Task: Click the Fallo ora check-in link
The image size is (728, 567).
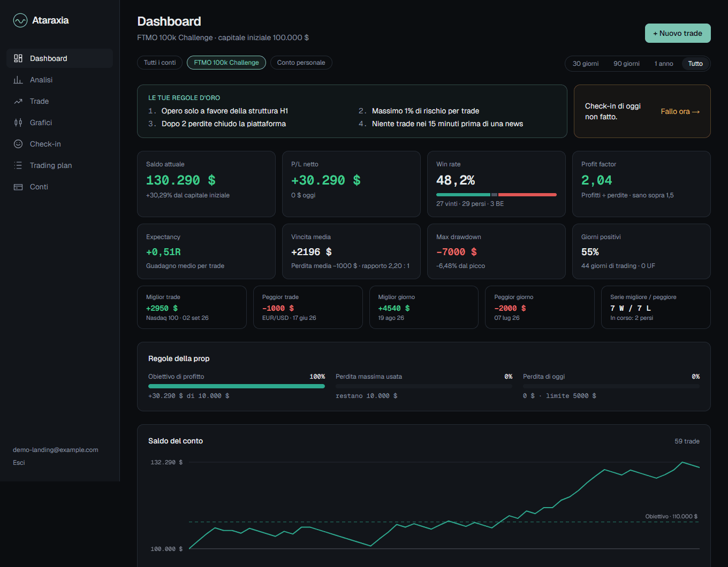Action: (x=680, y=111)
